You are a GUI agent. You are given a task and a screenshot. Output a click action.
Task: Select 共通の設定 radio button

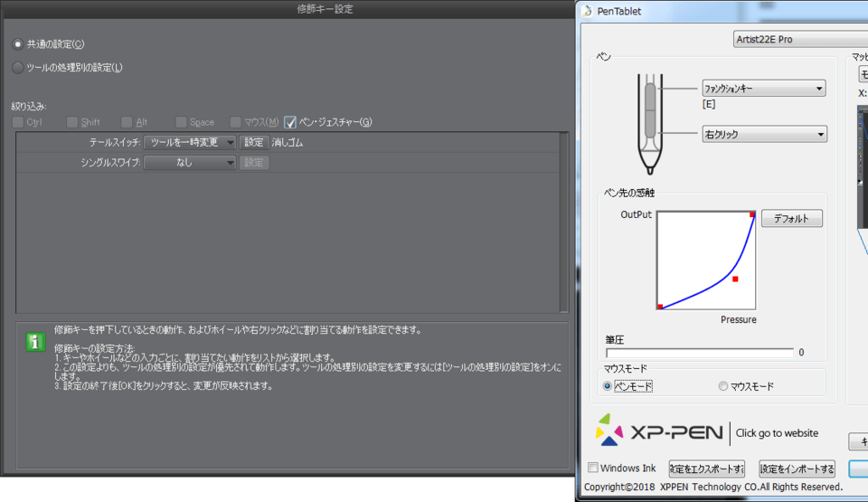(x=18, y=43)
